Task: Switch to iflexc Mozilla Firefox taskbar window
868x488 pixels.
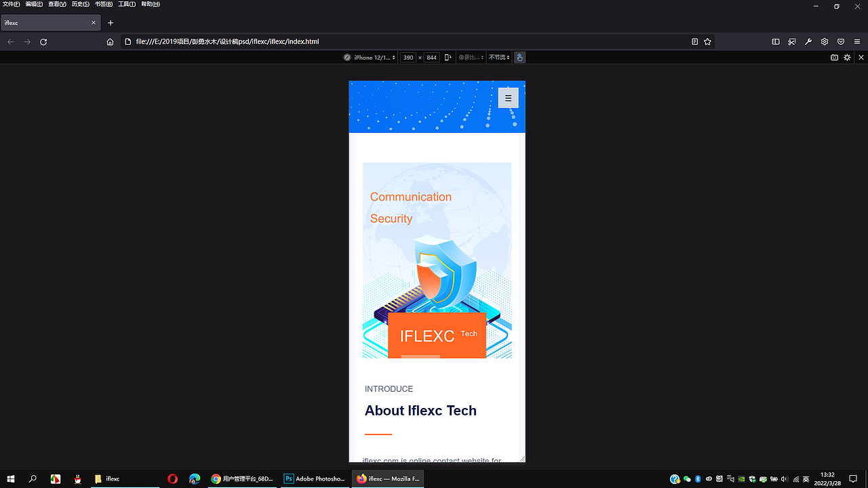Action: tap(388, 479)
